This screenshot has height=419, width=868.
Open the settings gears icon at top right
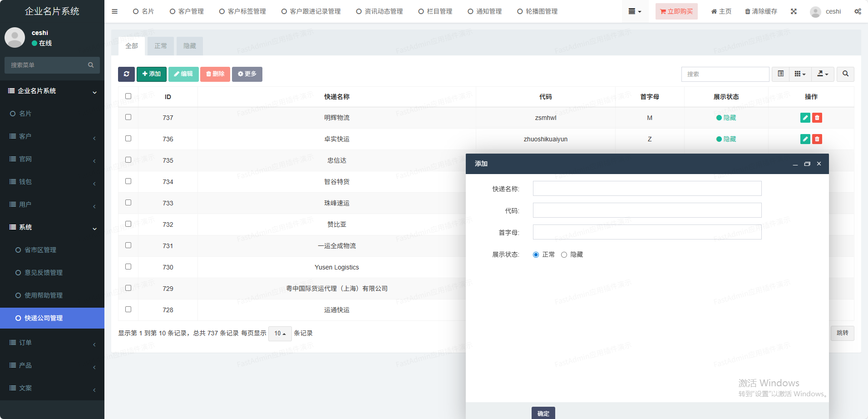(858, 11)
